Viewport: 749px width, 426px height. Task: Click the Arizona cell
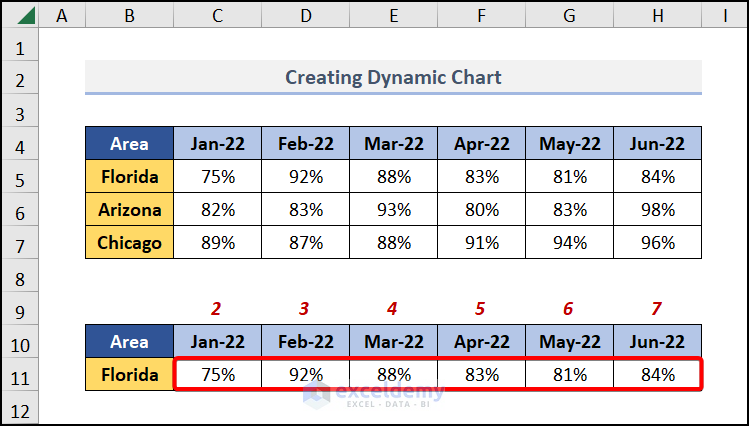[130, 210]
